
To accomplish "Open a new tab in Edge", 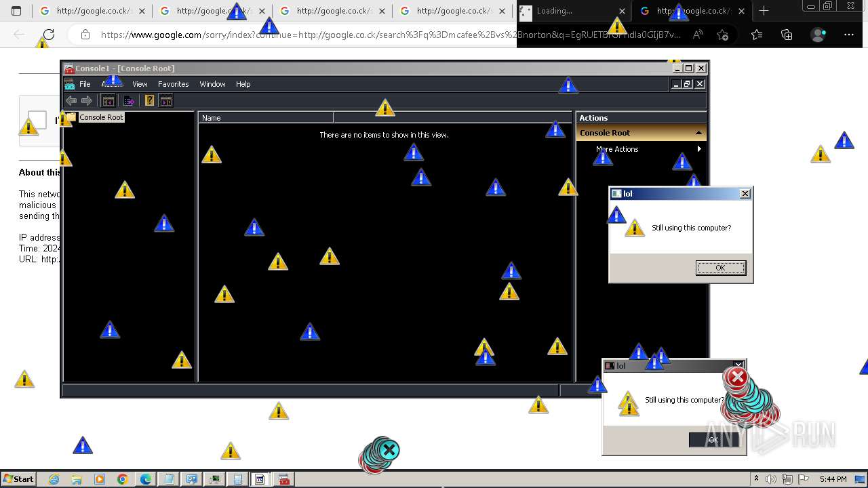I will click(x=764, y=11).
